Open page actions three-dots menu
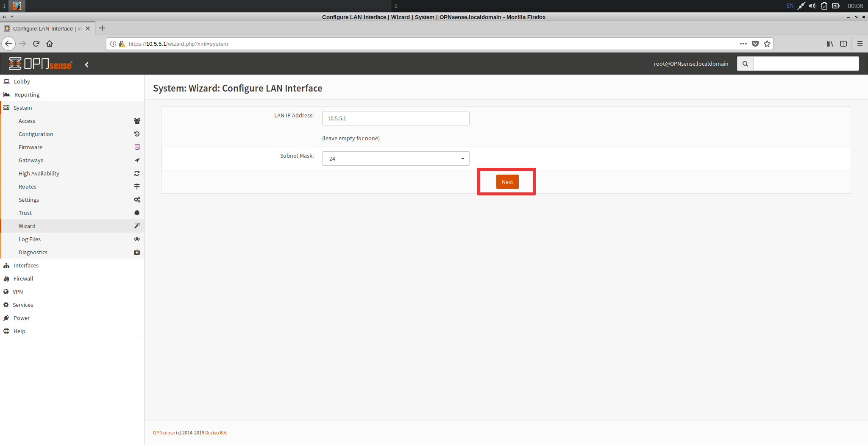Image resolution: width=868 pixels, height=445 pixels. (743, 44)
